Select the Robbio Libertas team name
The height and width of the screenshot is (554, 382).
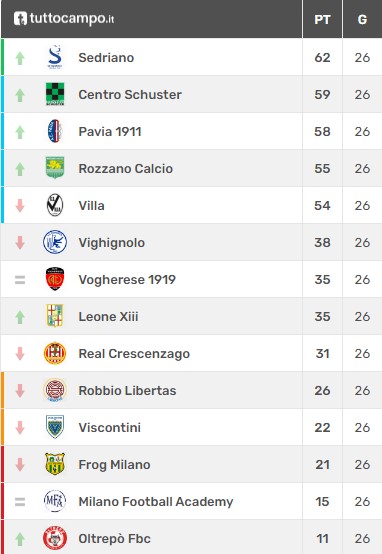pos(127,390)
